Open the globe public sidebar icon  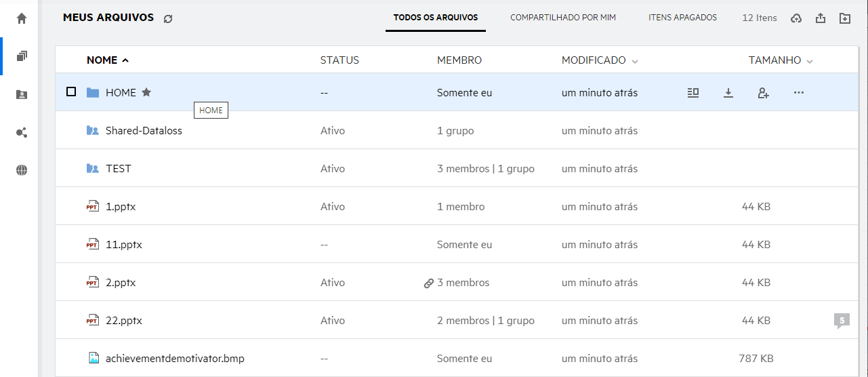point(22,171)
